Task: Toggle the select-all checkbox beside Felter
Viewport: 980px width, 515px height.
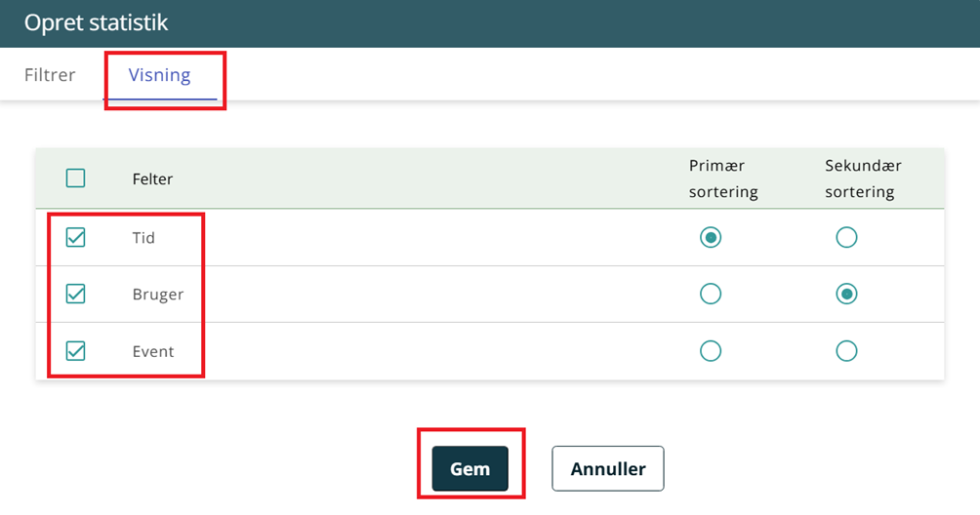Action: pyautogui.click(x=75, y=178)
